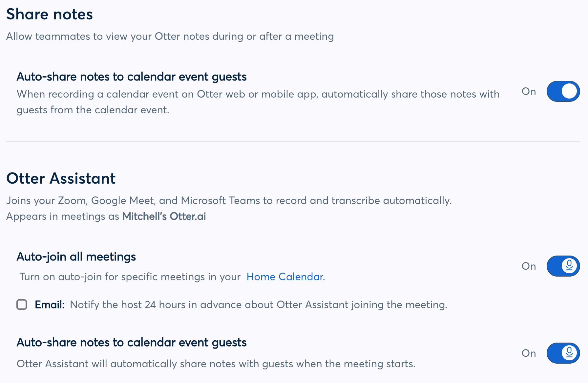This screenshot has width=588, height=383.
Task: Click the On label beside bottom auto-share toggle
Action: [x=529, y=353]
